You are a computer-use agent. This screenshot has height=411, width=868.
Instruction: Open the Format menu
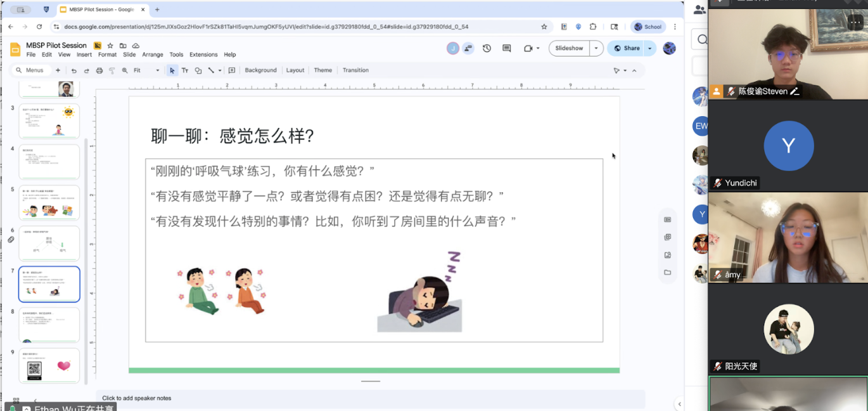pyautogui.click(x=107, y=55)
